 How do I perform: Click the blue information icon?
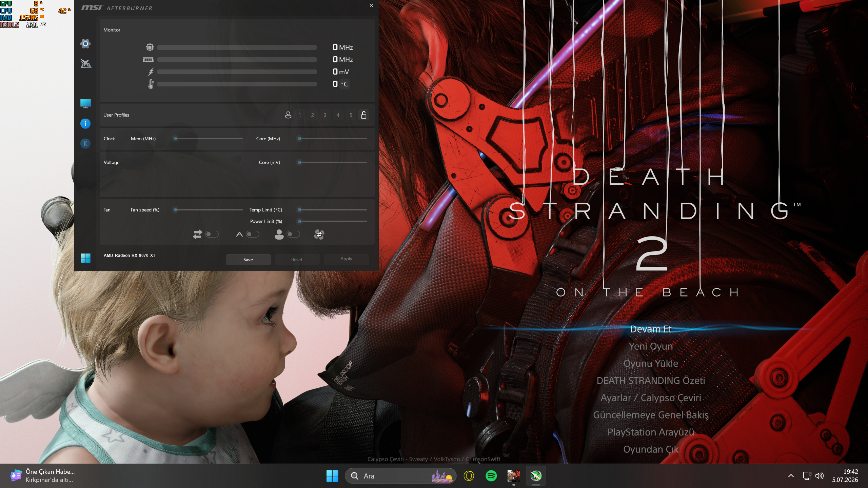85,124
